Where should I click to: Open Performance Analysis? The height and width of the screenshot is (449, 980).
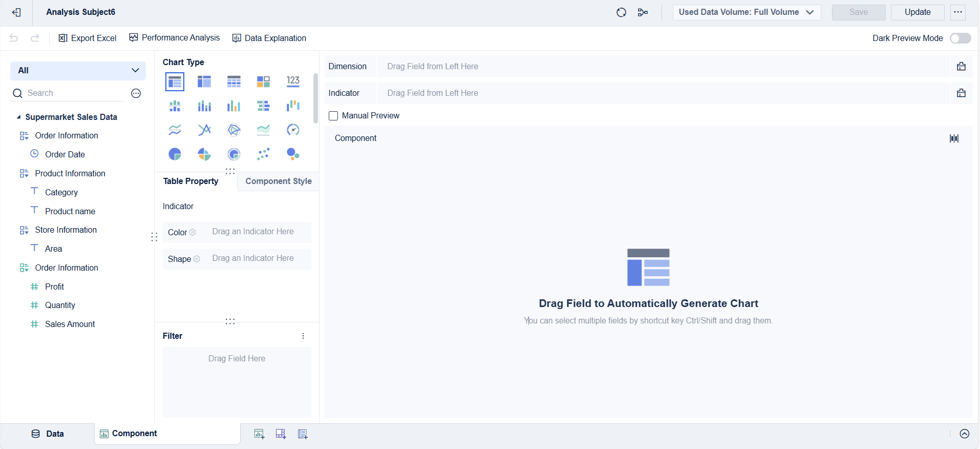point(175,38)
